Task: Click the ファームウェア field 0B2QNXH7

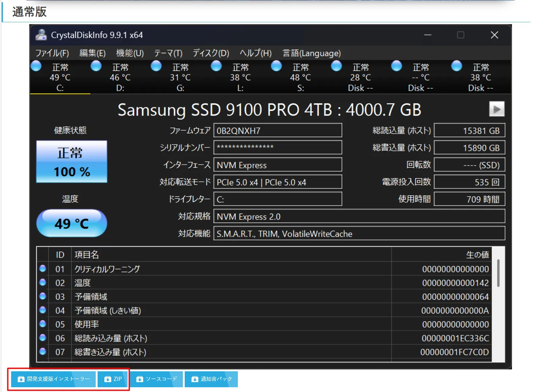Action: [278, 131]
